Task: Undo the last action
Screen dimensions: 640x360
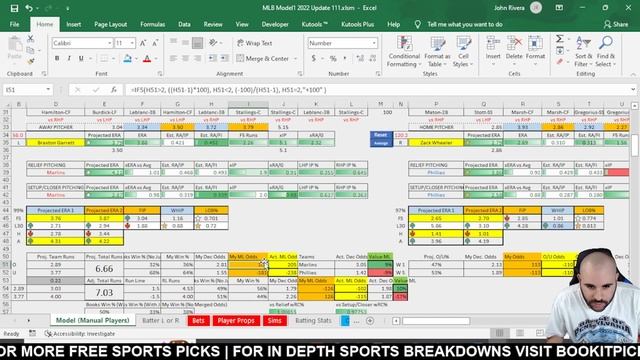Action: tap(29, 8)
